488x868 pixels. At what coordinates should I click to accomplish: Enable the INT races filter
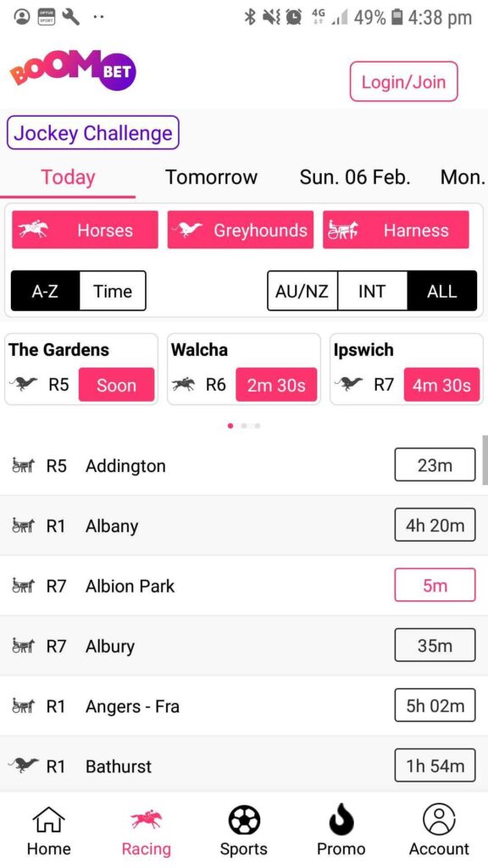pos(372,291)
